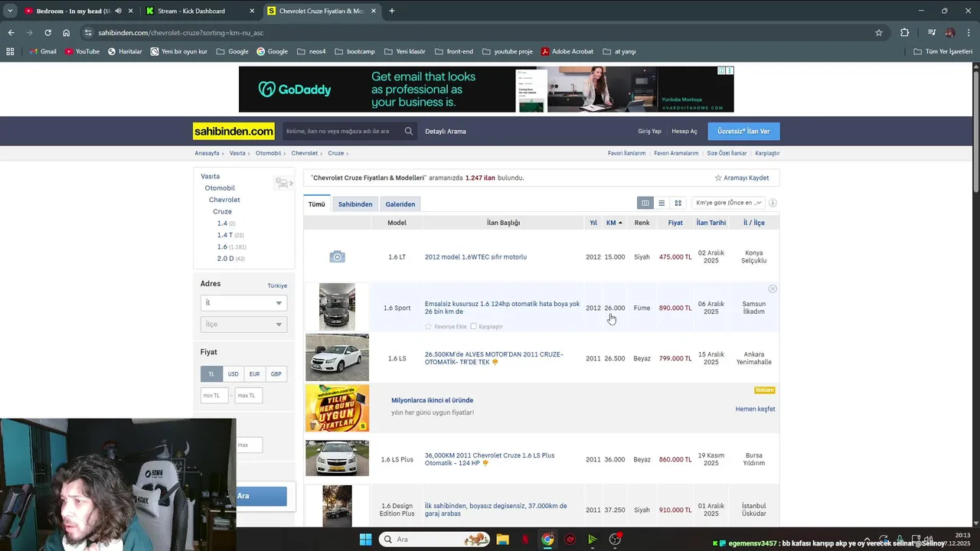The image size is (980, 551).
Task: Switch to the Galeriden listings tab
Action: pos(400,204)
